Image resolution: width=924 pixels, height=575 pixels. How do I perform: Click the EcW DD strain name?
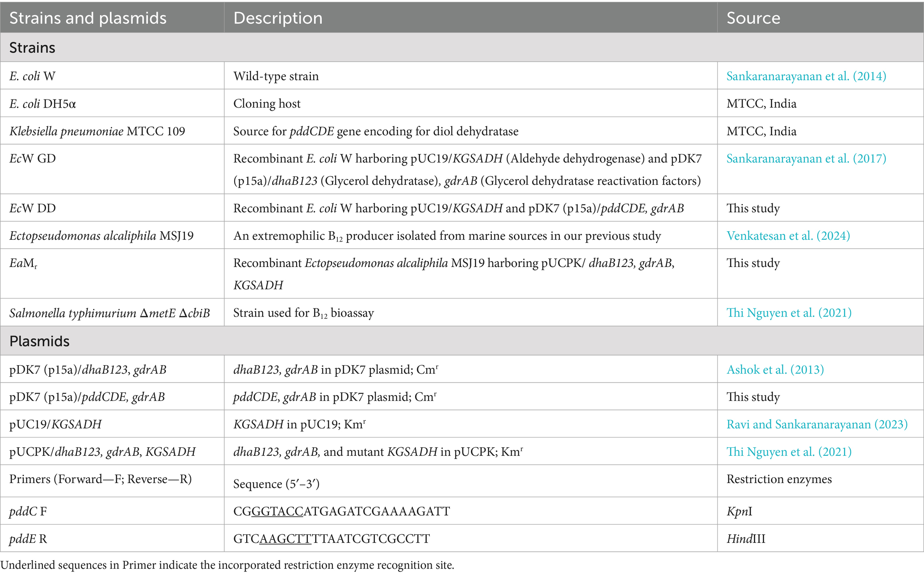tap(33, 208)
